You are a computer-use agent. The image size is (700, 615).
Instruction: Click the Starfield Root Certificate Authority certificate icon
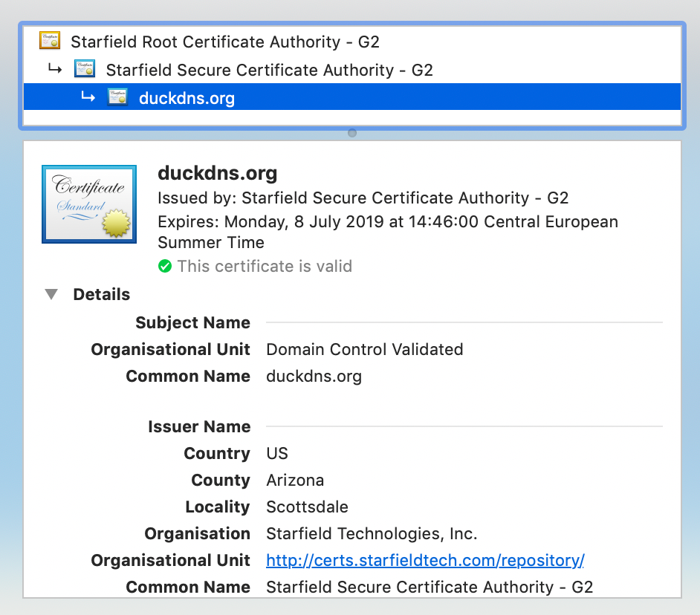50,42
